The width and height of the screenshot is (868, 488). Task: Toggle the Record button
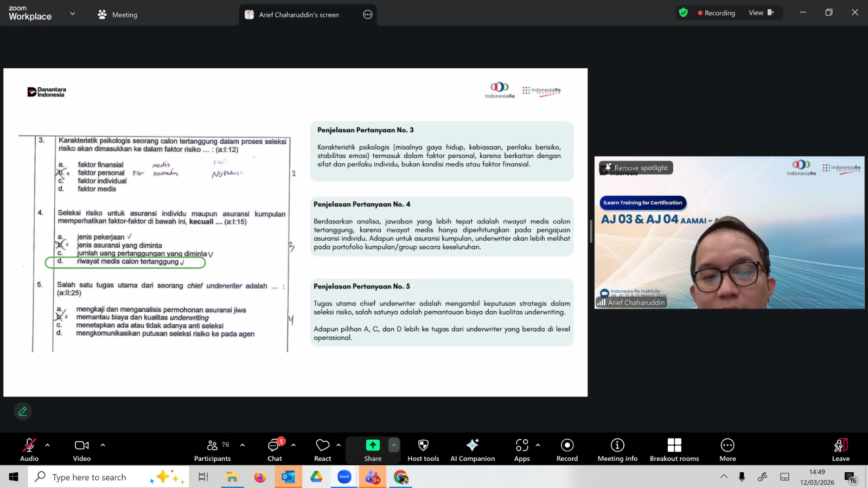[567, 450]
